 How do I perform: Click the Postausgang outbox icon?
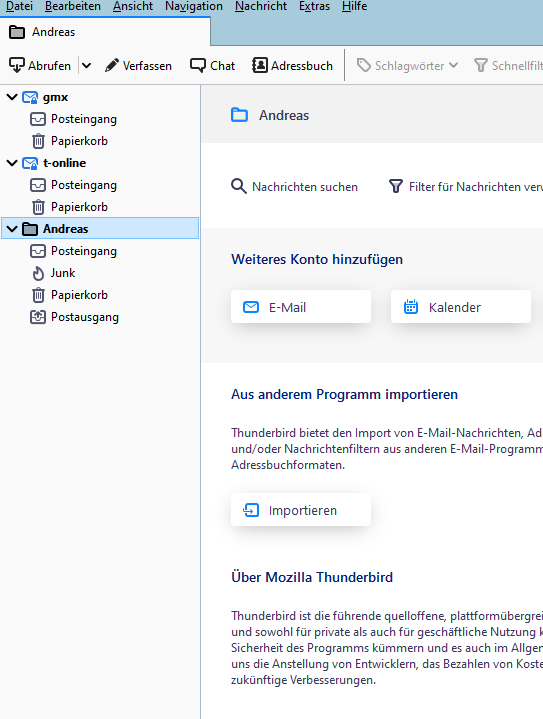[38, 317]
